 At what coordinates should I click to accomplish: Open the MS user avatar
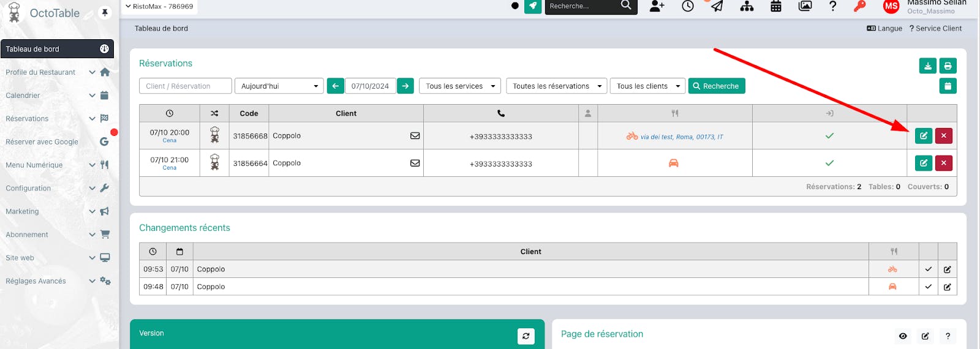pos(891,6)
